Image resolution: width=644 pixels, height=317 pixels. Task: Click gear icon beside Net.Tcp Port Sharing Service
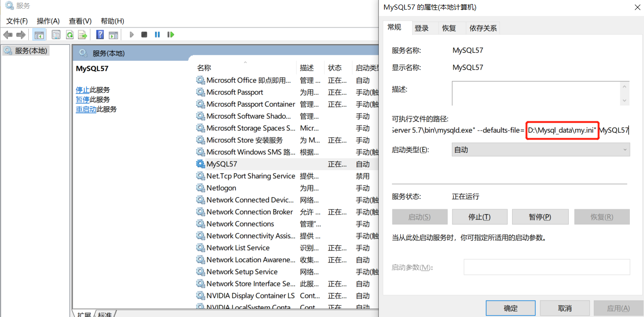(x=200, y=176)
